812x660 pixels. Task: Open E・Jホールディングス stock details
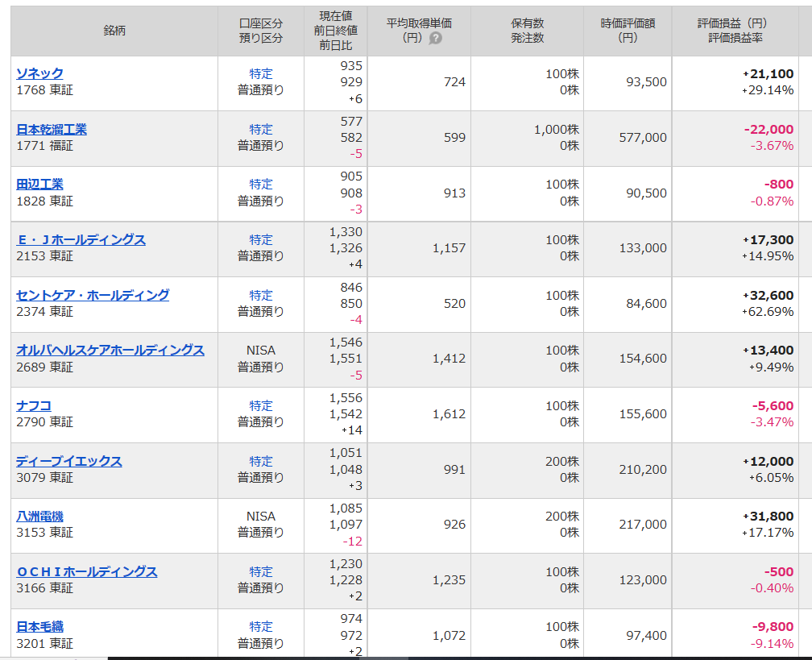[x=81, y=240]
